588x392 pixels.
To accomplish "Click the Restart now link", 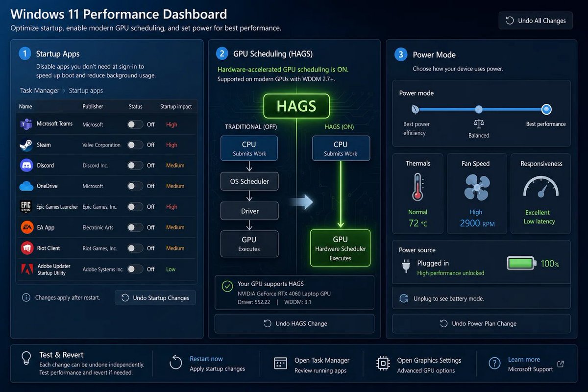I will (206, 359).
